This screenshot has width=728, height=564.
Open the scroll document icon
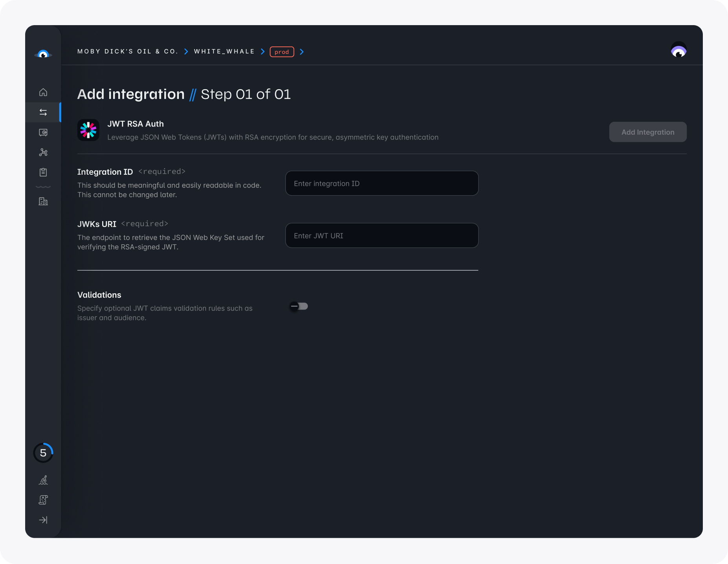43,500
